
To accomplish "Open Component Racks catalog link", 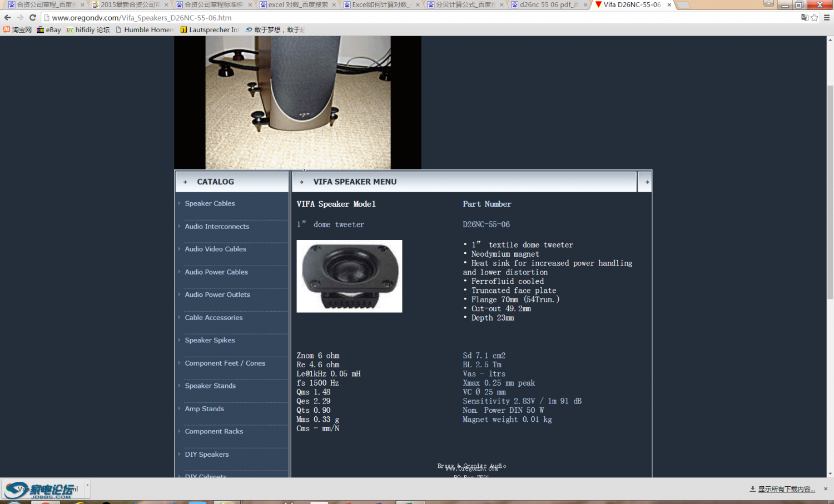I will (x=214, y=431).
